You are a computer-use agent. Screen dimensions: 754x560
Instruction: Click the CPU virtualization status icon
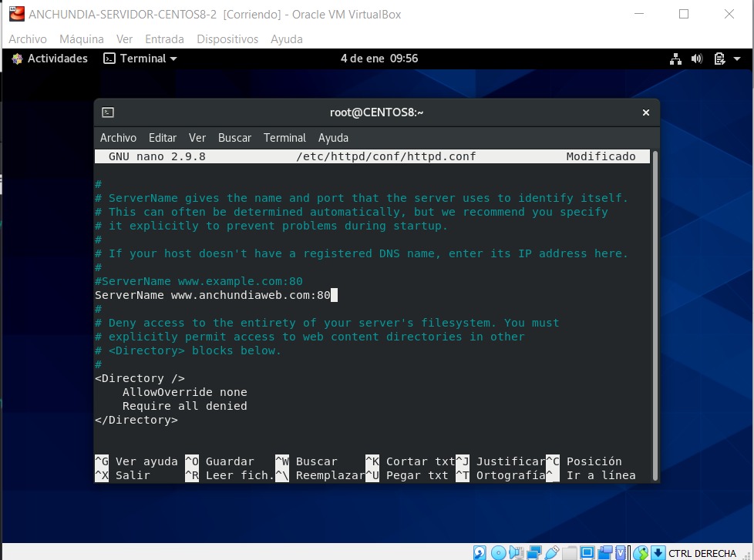click(x=621, y=553)
